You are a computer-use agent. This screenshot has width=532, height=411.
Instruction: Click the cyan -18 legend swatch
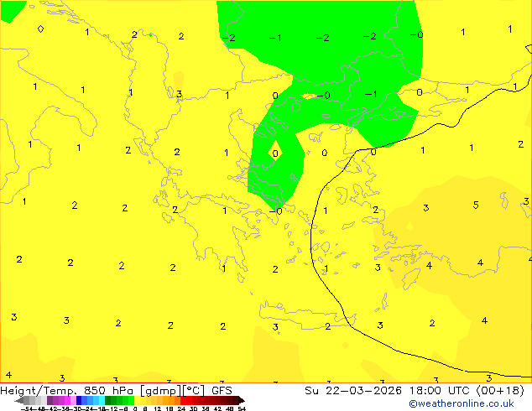102,401
